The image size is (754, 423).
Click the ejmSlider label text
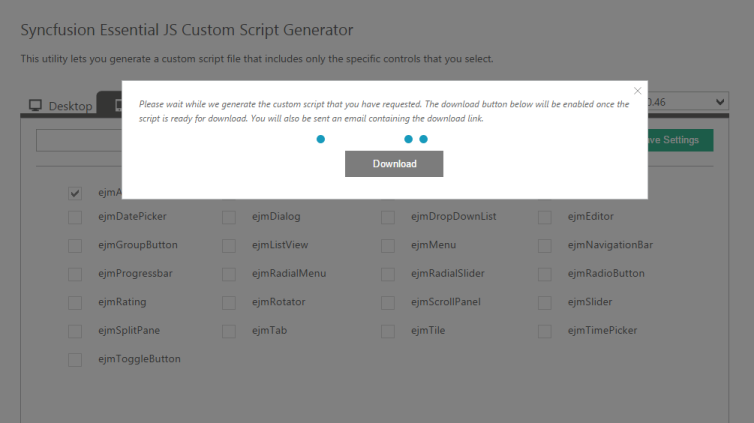(x=590, y=302)
